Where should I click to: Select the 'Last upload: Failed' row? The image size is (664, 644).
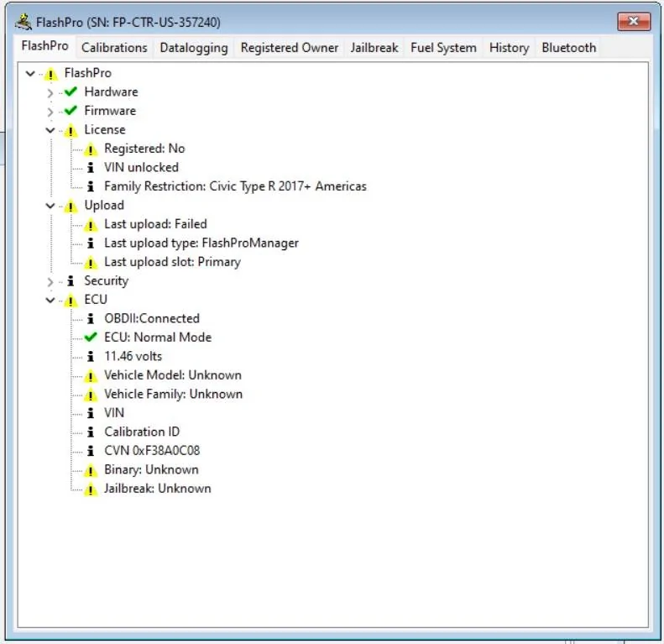click(155, 224)
